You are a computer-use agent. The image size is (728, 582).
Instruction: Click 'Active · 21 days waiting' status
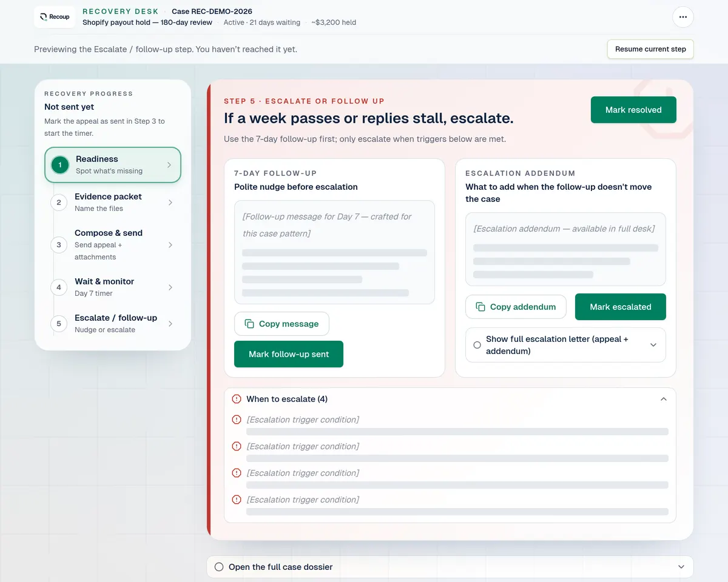261,22
